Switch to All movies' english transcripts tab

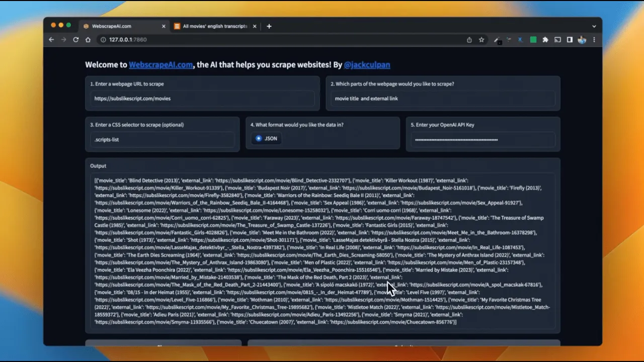click(x=215, y=26)
